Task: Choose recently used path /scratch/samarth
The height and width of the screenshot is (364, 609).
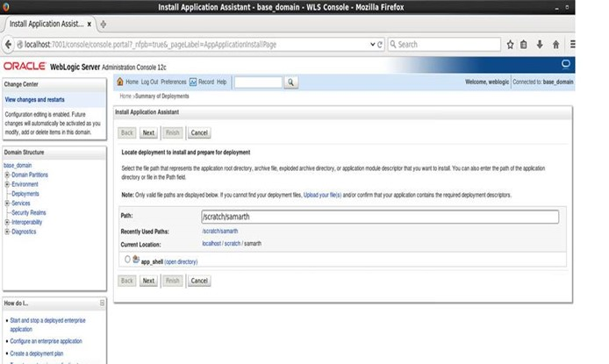Action: click(220, 232)
